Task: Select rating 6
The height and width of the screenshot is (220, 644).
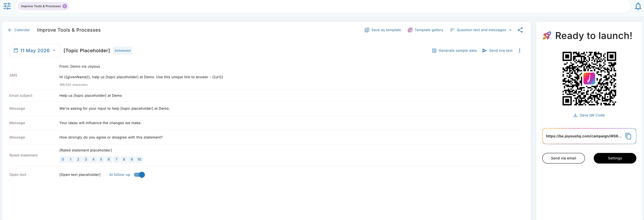Action: pyautogui.click(x=109, y=159)
